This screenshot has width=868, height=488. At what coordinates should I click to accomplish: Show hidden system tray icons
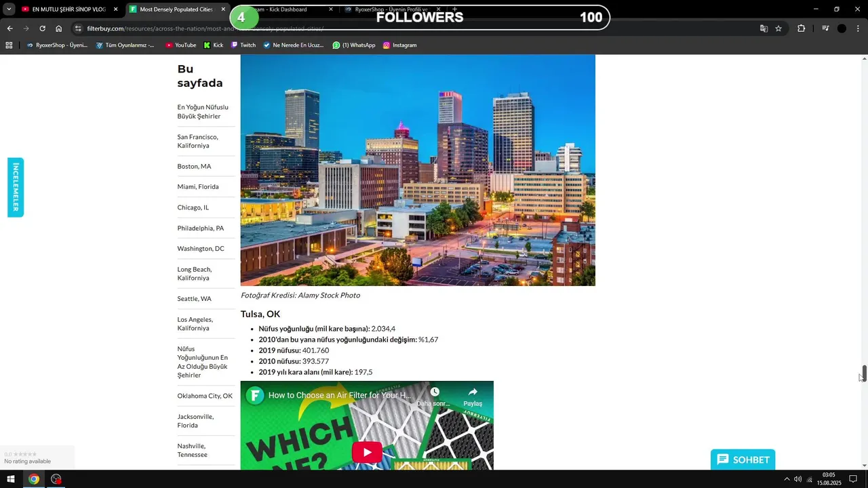[787, 479]
